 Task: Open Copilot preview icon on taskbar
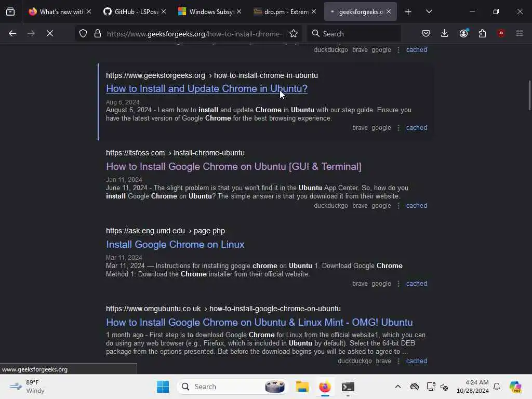point(515,387)
